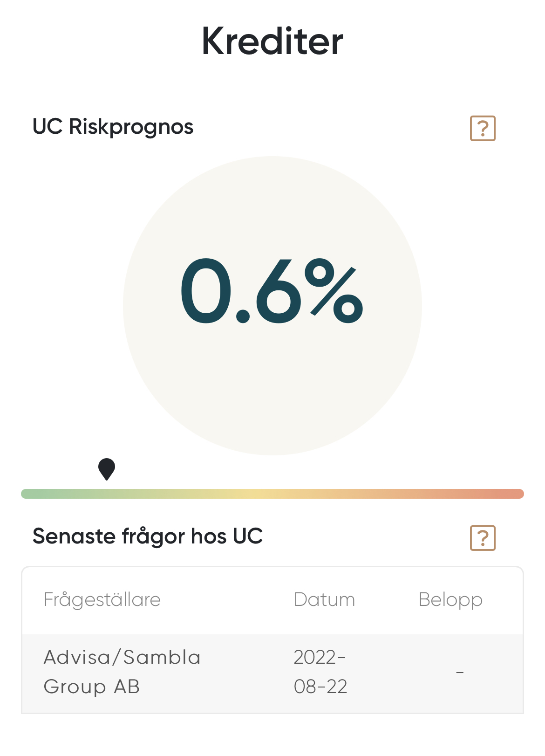This screenshot has height=756, width=545.
Task: Click the Krediter page title
Action: pyautogui.click(x=272, y=41)
